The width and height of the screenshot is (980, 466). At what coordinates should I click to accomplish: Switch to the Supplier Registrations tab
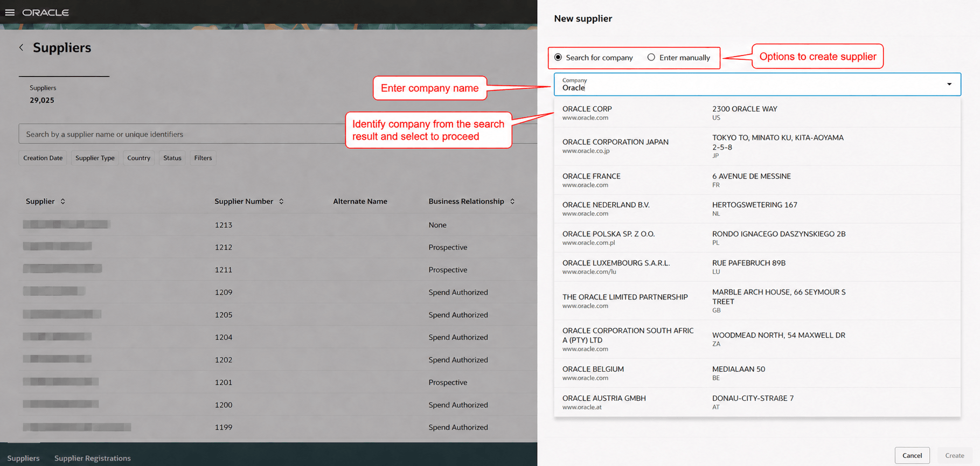tap(93, 458)
